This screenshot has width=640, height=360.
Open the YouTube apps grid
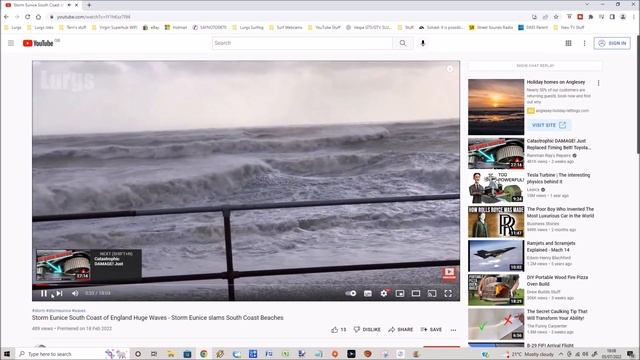point(568,43)
